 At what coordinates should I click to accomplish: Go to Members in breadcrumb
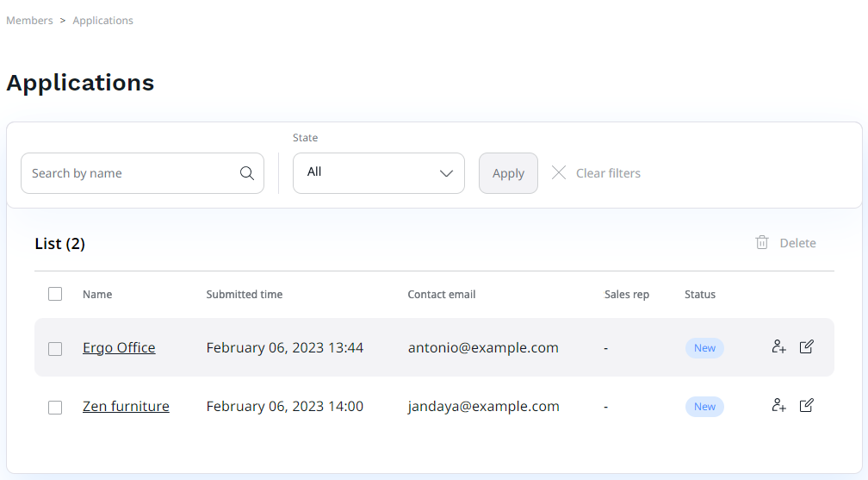(x=29, y=21)
